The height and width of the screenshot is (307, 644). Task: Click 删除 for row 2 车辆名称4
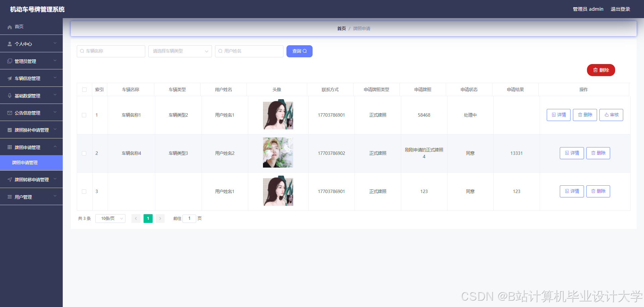coord(598,153)
